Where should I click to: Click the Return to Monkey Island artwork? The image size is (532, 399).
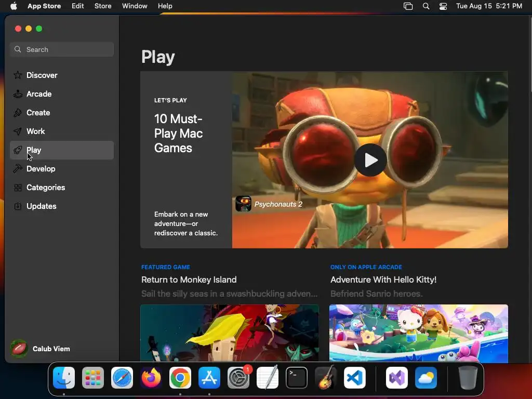coord(229,333)
